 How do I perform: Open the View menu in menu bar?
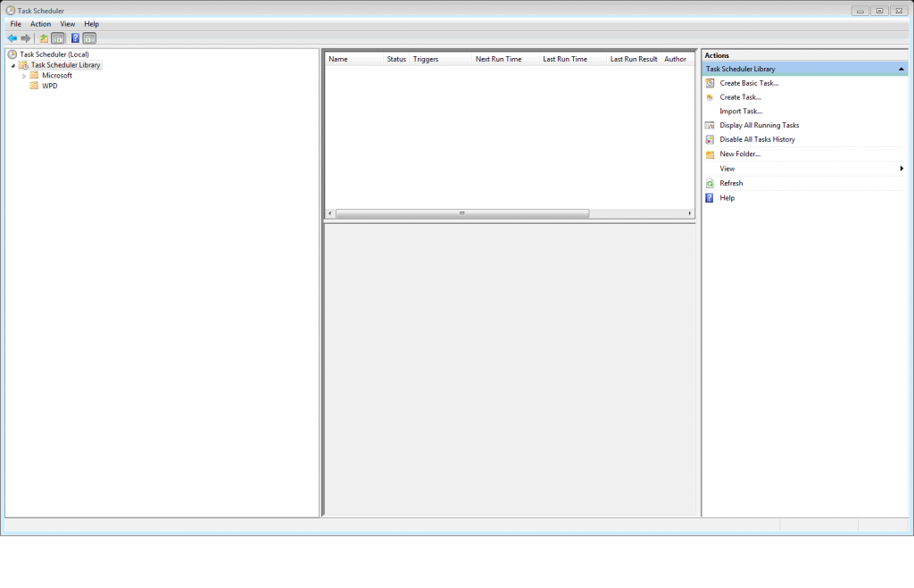pos(68,24)
